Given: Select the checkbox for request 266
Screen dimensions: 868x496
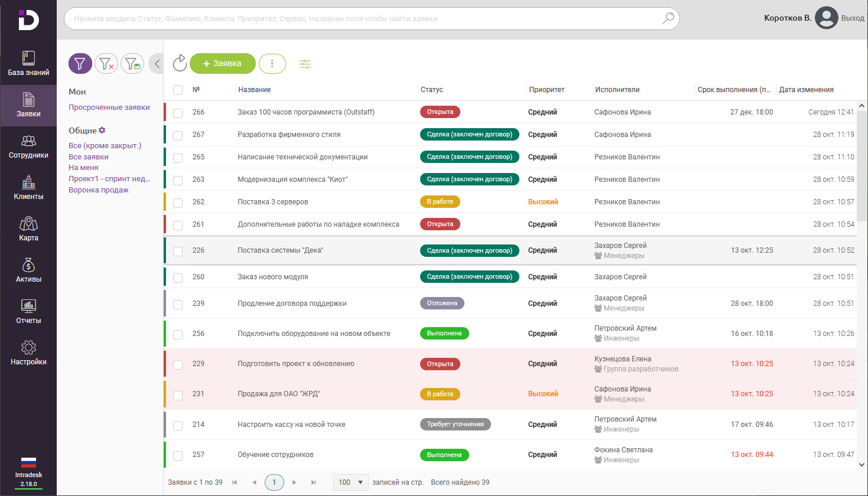Looking at the screenshot, I should tap(178, 113).
